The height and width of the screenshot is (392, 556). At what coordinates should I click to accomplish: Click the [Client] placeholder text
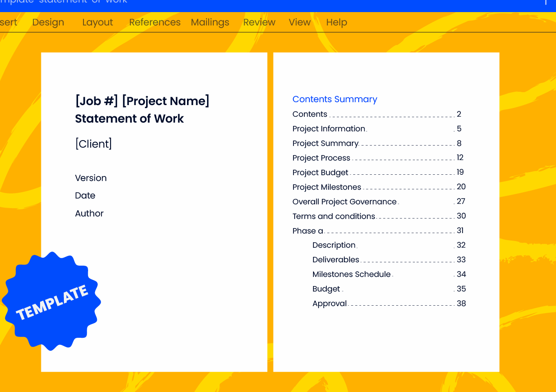(94, 144)
